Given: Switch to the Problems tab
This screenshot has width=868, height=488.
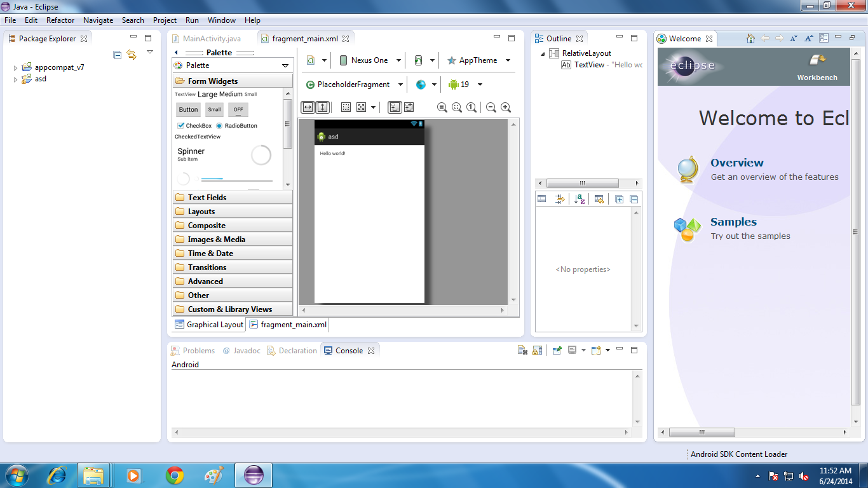Looking at the screenshot, I should 193,351.
